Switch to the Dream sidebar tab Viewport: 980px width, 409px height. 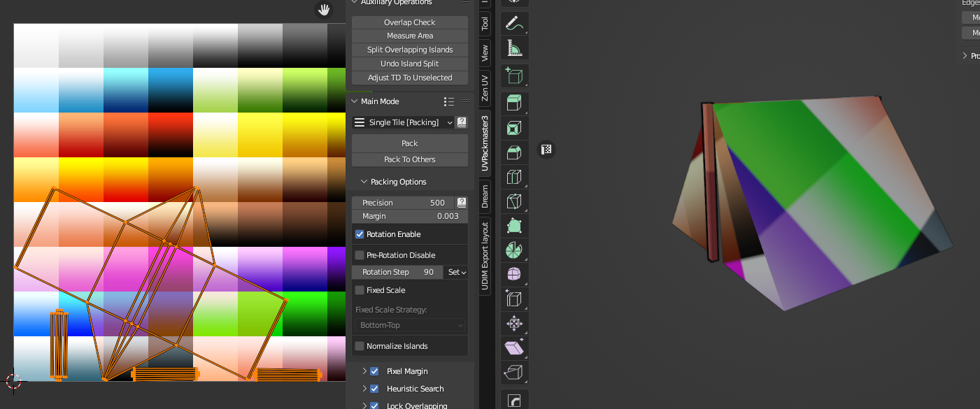coord(485,196)
